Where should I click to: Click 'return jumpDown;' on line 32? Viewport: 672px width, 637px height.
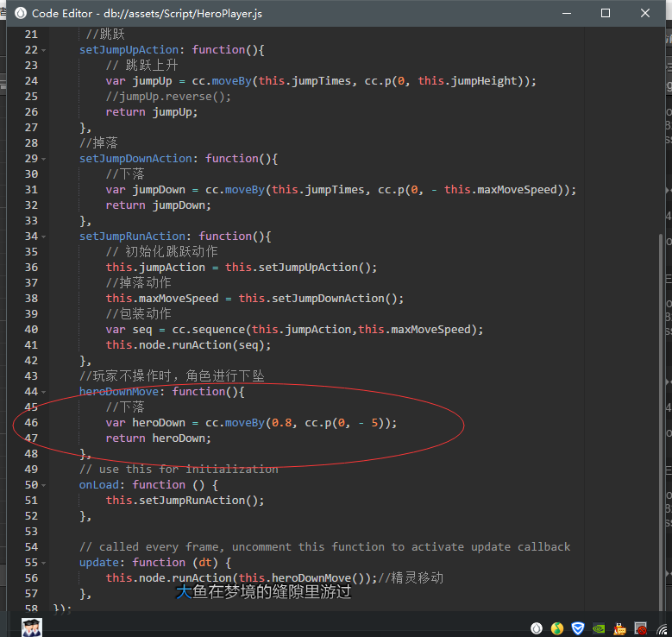(x=159, y=205)
